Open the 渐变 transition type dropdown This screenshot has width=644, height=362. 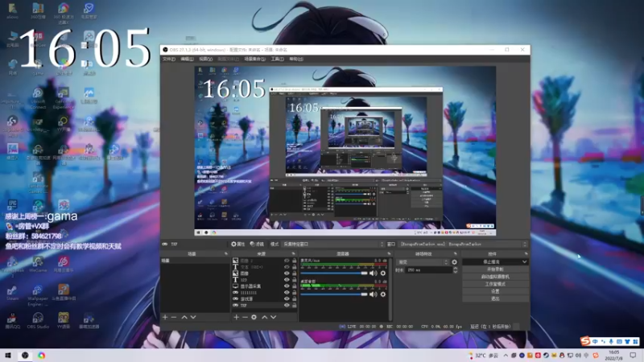tap(423, 262)
